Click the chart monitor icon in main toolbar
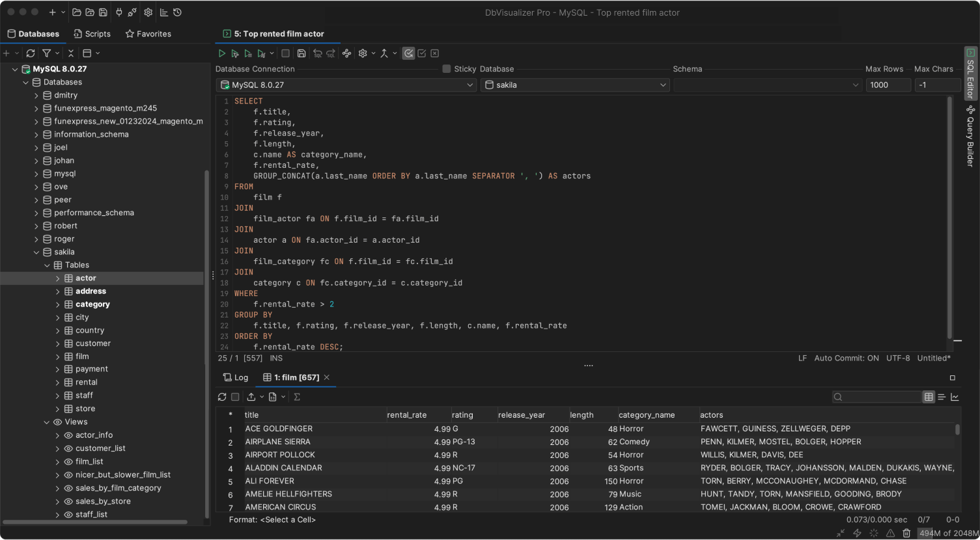This screenshot has height=540, width=980. tap(164, 12)
